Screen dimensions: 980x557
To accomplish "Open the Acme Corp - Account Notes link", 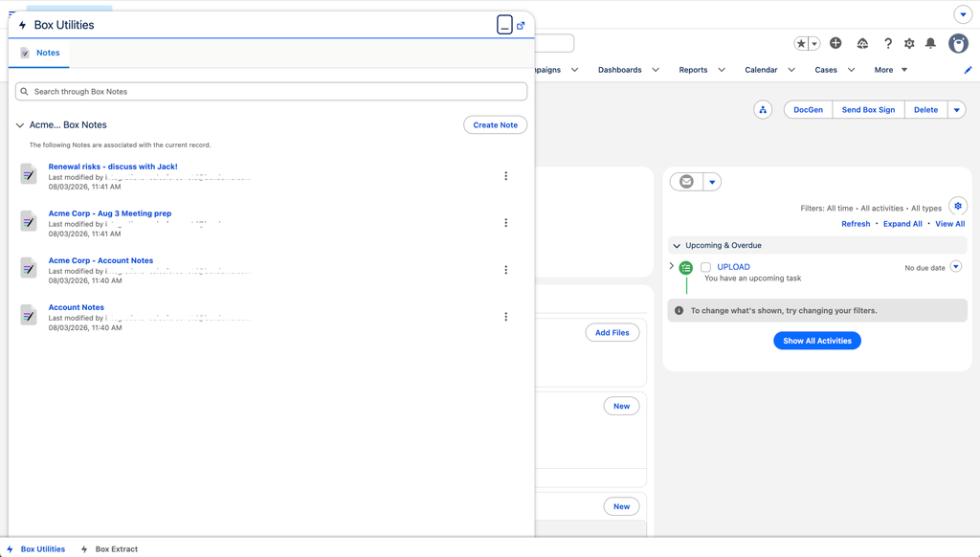I will [x=100, y=260].
